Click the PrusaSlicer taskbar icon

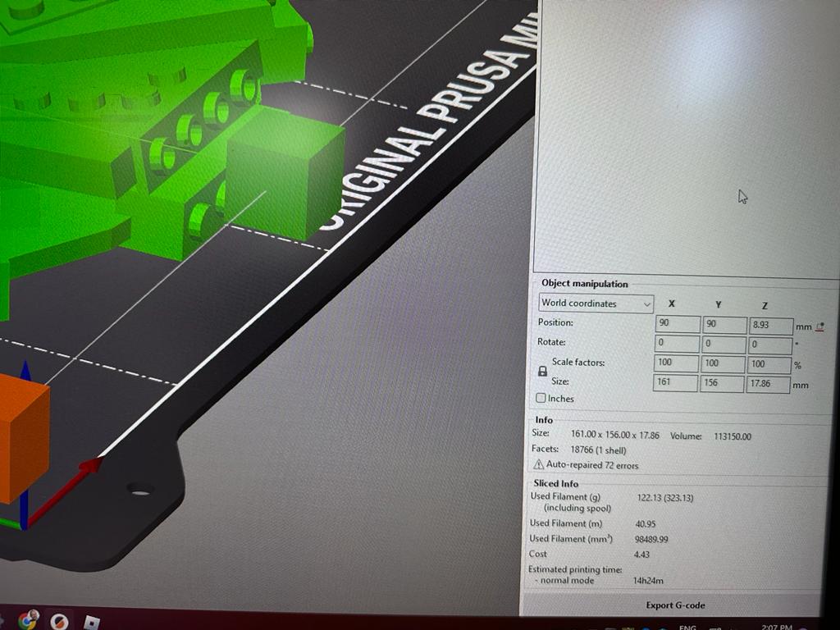click(59, 621)
